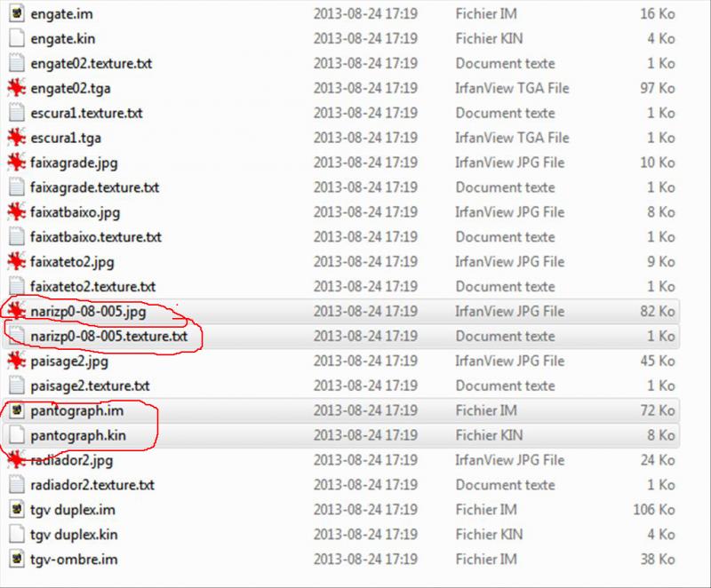The width and height of the screenshot is (711, 588).
Task: Select the faixatbaixo.texture.txt document icon
Action: coord(16,236)
